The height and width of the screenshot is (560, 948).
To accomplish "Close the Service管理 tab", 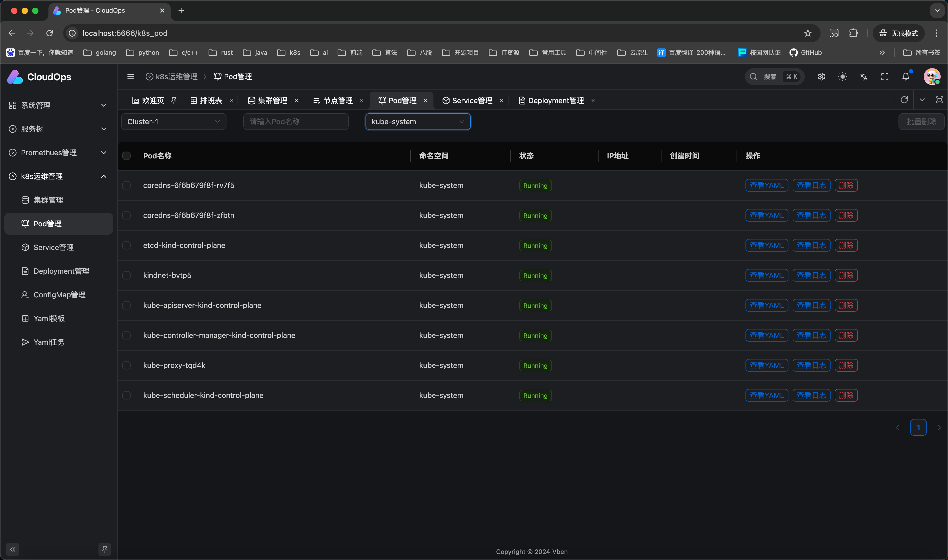I will pyautogui.click(x=501, y=100).
